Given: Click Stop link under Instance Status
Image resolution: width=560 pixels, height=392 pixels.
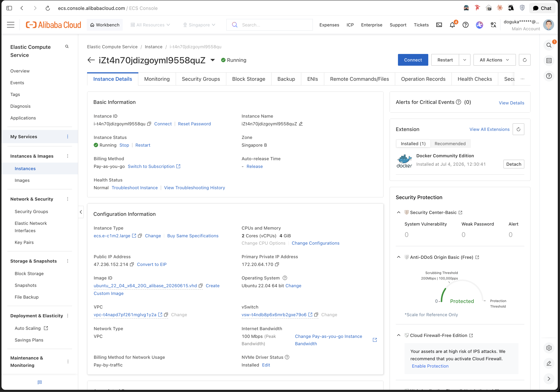Looking at the screenshot, I should (124, 145).
